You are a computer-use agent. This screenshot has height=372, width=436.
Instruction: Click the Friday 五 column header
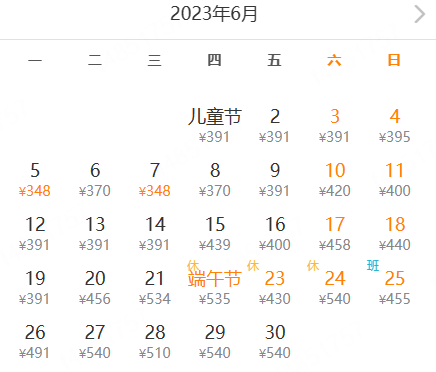click(274, 60)
